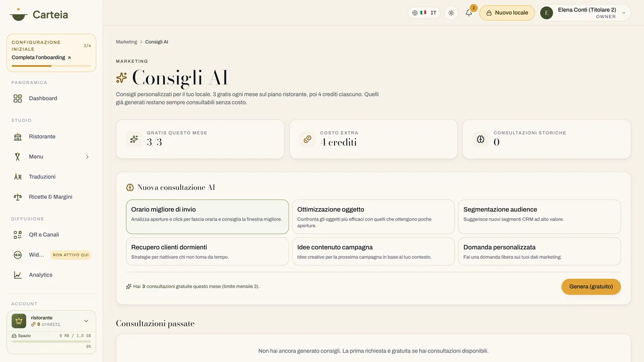The image size is (644, 362).
Task: Click the NON ATTIVO QUI badge
Action: point(71,255)
